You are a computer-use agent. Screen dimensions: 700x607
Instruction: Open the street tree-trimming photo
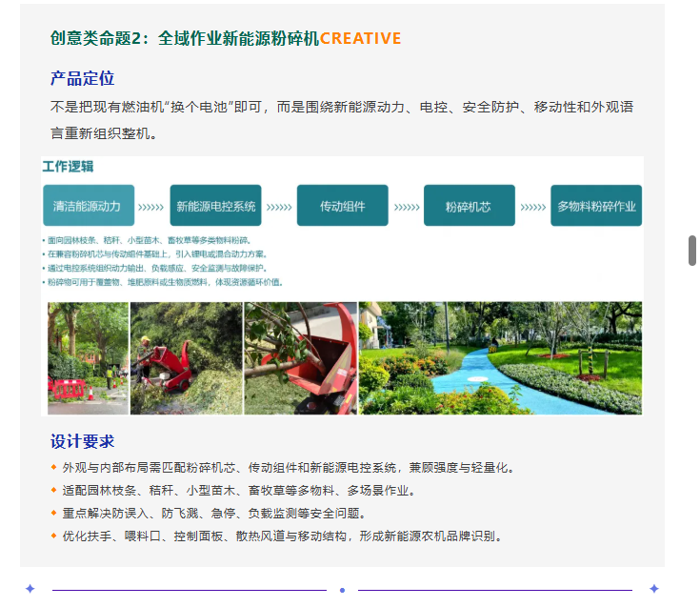[x=88, y=358]
